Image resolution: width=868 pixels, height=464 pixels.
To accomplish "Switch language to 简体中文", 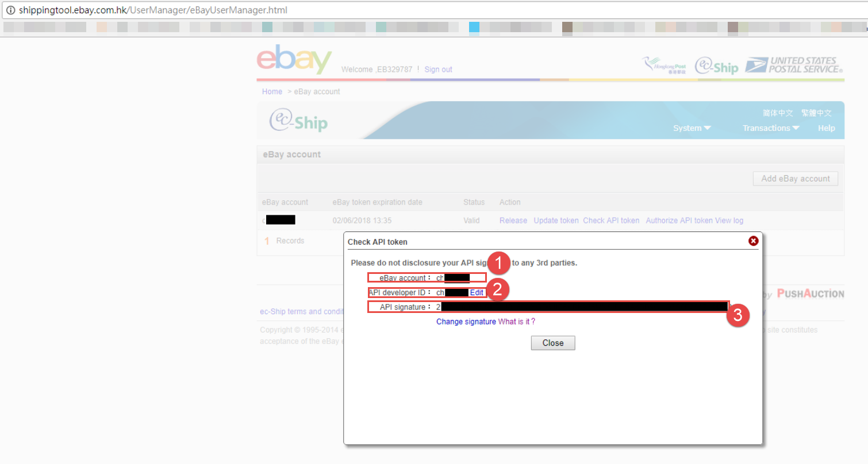I will pyautogui.click(x=778, y=113).
